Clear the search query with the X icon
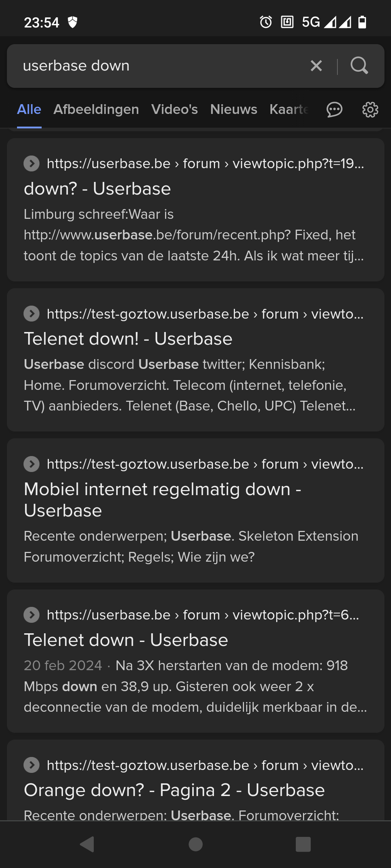The width and height of the screenshot is (391, 868). click(316, 66)
